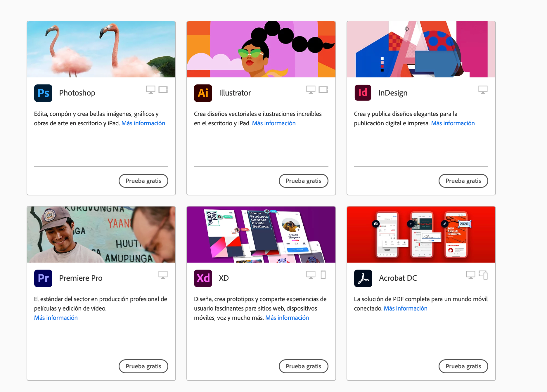Viewport: 547px width, 392px height.
Task: Open Illustrator's Más información link
Action: (274, 123)
